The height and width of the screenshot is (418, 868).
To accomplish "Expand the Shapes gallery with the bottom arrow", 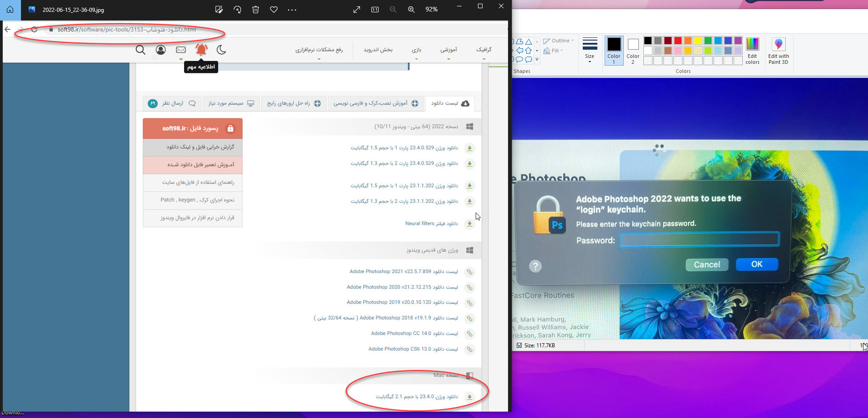I will pyautogui.click(x=537, y=59).
